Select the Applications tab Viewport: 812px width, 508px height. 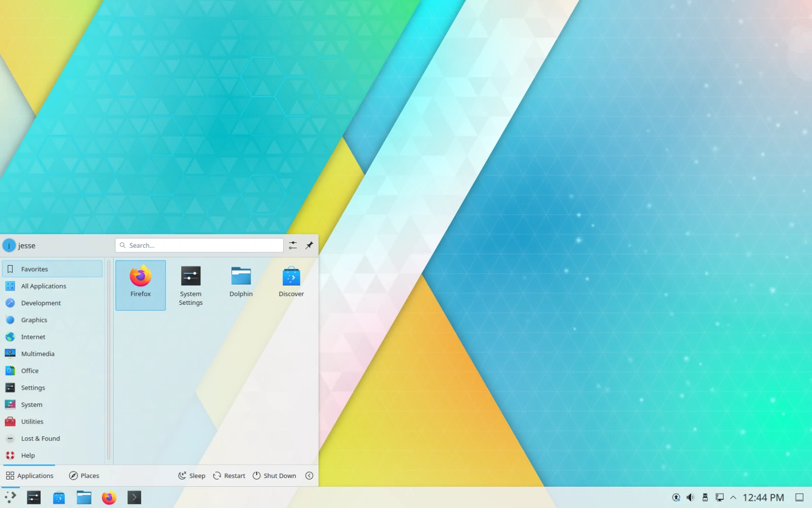coord(29,475)
